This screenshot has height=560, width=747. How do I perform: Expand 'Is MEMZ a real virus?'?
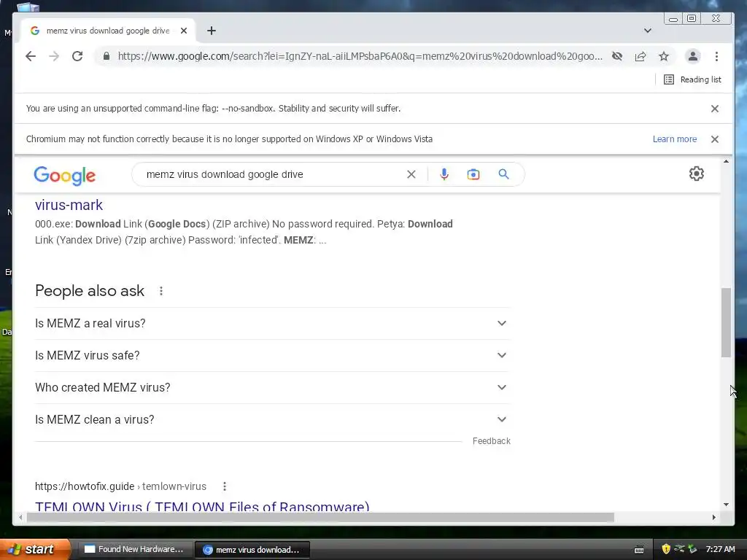point(272,323)
